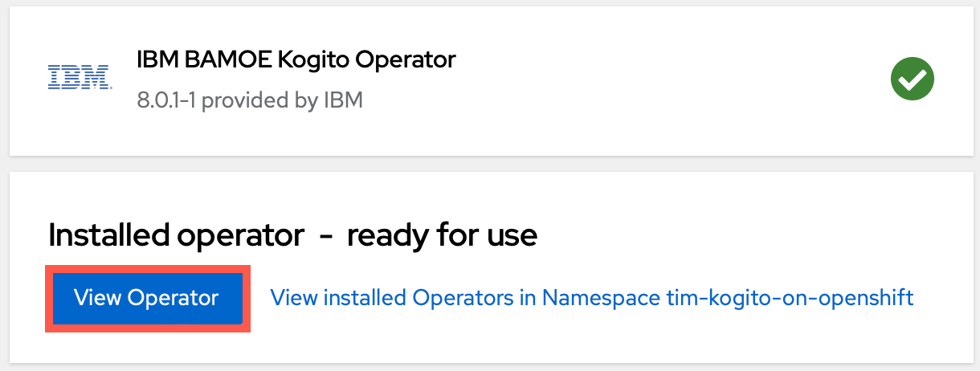Click the "ready for use" status text
The width and height of the screenshot is (980, 371).
pyautogui.click(x=443, y=236)
